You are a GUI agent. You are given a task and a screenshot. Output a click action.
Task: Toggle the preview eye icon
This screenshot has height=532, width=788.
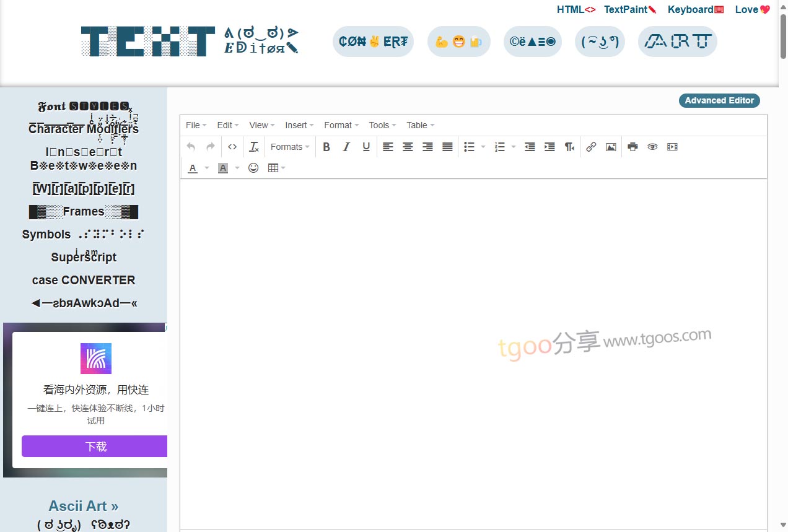click(x=652, y=147)
